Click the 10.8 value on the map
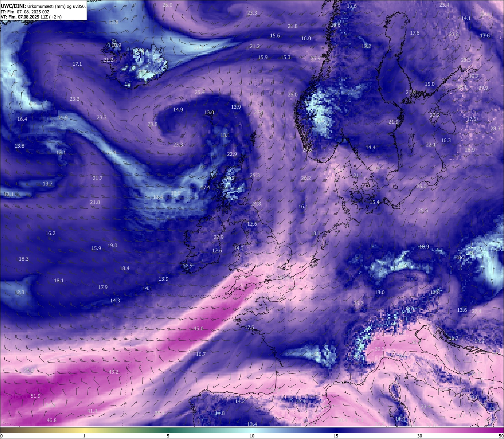Screen dimensions: 504x439 pyautogui.click(x=435, y=293)
